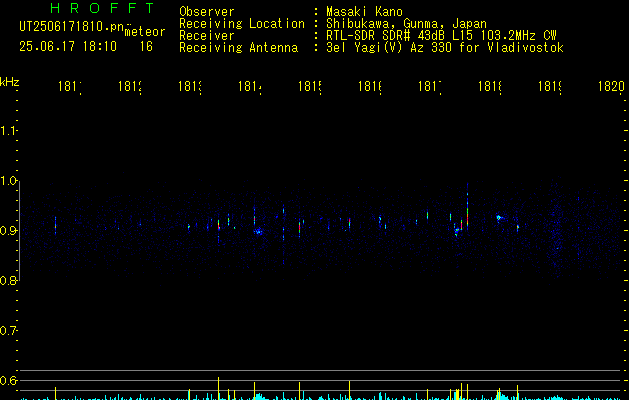Click the Receiver label
The height and width of the screenshot is (400, 629).
207,36
